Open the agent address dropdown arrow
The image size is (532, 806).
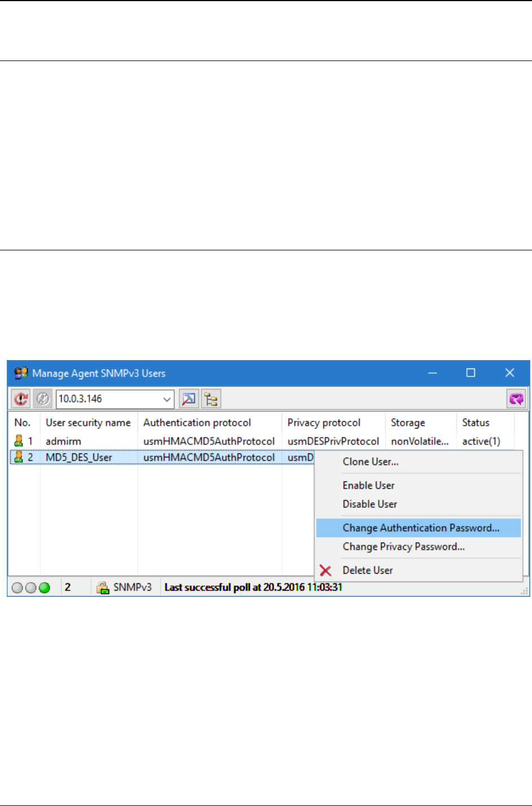point(167,399)
